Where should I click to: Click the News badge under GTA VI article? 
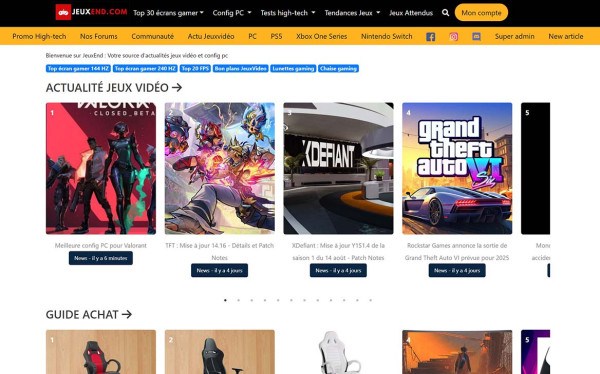click(457, 270)
